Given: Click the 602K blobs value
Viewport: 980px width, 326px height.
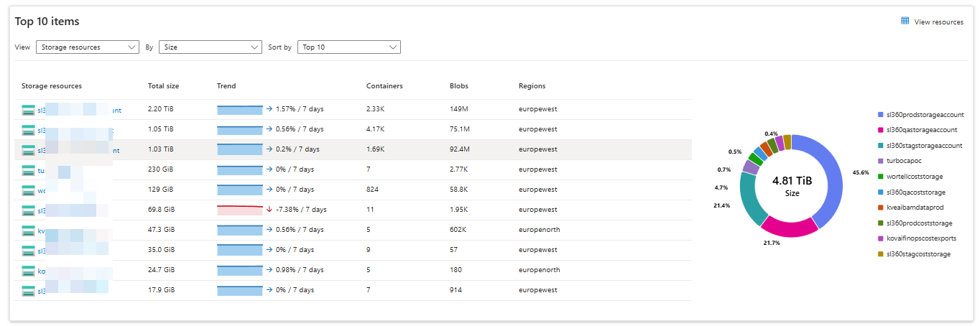Looking at the screenshot, I should coord(459,230).
